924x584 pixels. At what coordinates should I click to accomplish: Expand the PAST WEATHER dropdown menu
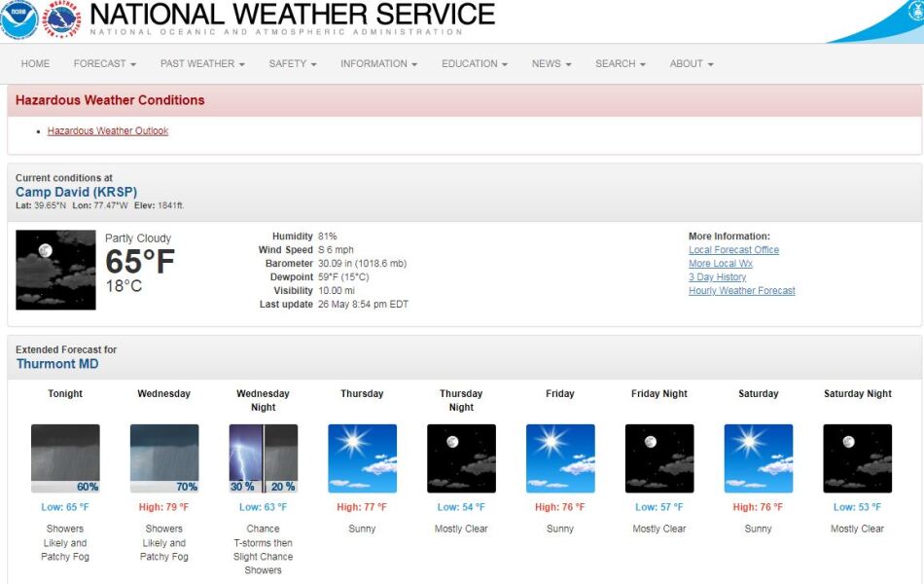pos(202,63)
